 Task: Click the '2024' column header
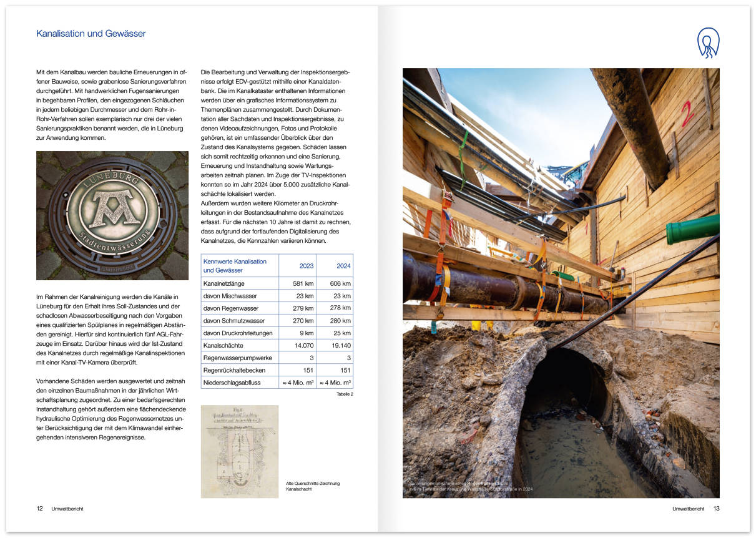343,266
